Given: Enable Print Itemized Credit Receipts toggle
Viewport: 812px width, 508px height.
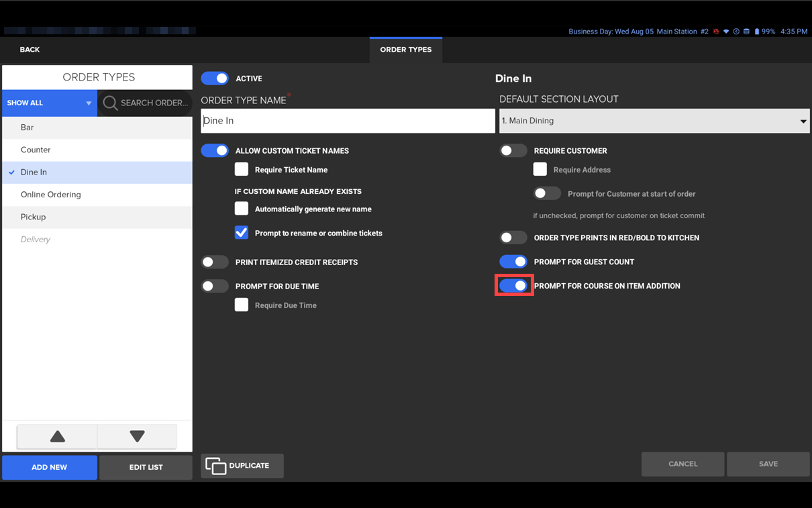Looking at the screenshot, I should 215,262.
